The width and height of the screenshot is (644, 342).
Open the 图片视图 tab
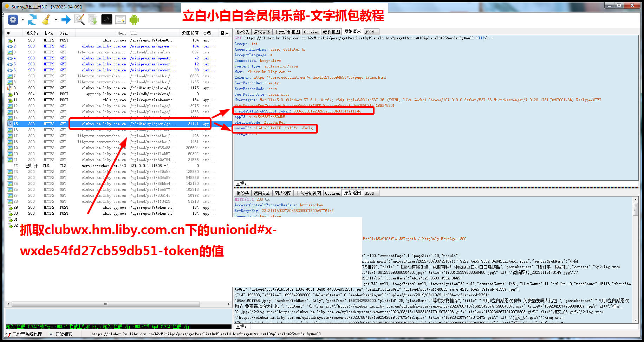(283, 193)
